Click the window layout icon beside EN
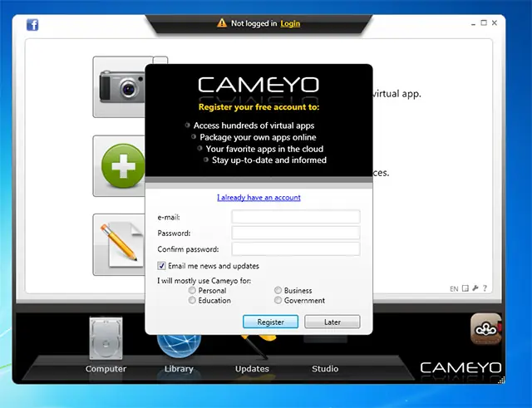This screenshot has height=408, width=532. [465, 288]
